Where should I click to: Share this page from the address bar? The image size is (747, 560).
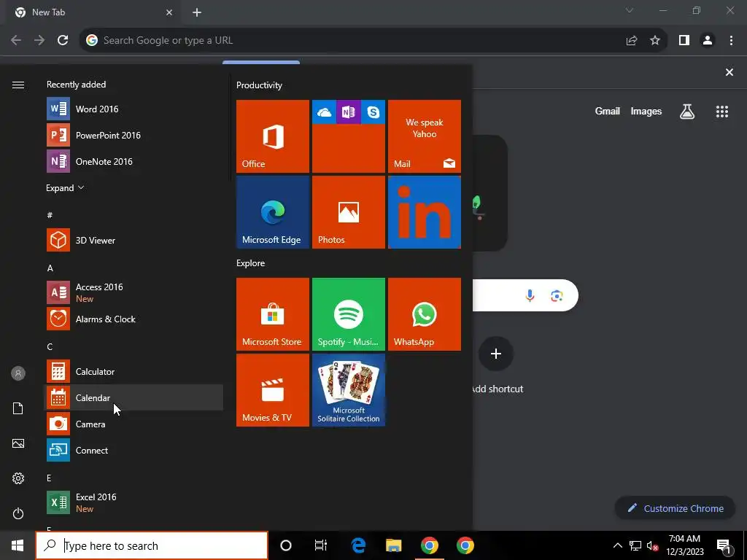click(632, 41)
